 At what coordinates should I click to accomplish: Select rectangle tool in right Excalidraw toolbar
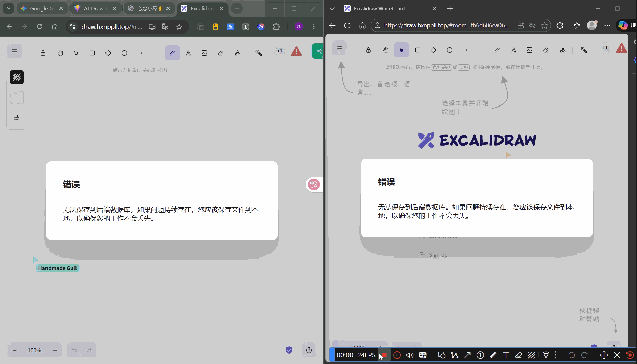click(x=418, y=50)
